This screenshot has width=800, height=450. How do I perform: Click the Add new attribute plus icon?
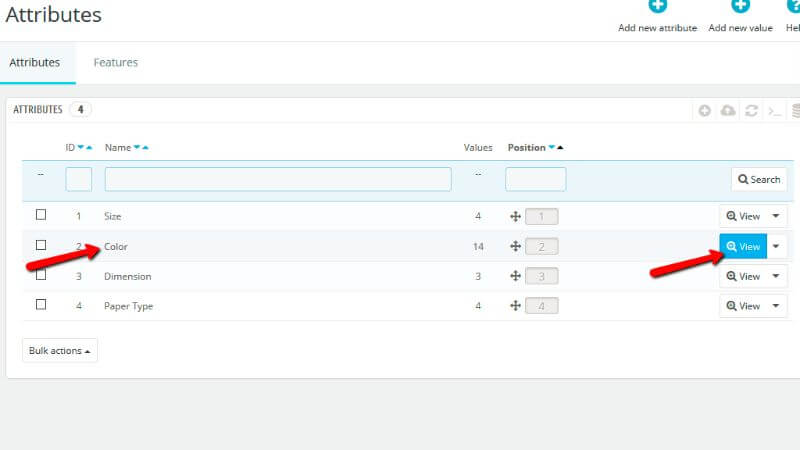click(657, 6)
